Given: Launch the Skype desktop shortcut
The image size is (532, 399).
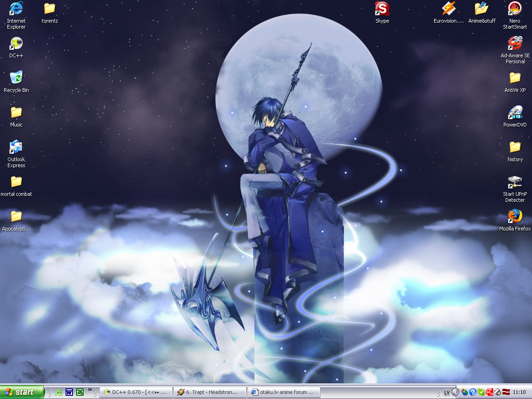Looking at the screenshot, I should pos(382,13).
